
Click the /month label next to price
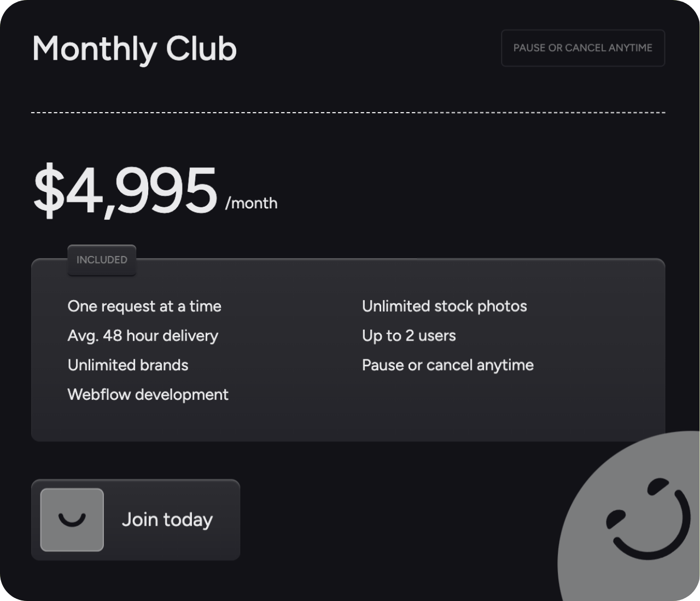[x=252, y=203]
